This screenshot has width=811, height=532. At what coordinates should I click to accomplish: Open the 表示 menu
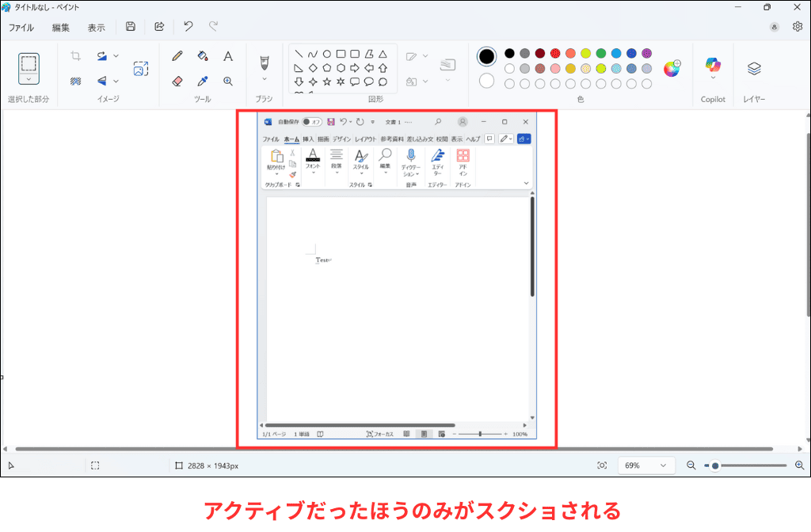(96, 26)
